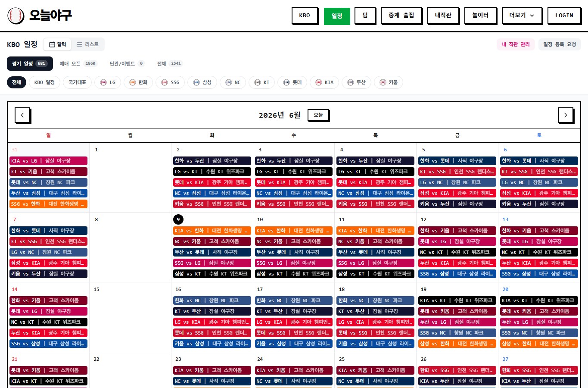Viewport: 588px width, 388px height.
Task: Open June 23 KIA vs 키움 game
Action: coord(212,370)
